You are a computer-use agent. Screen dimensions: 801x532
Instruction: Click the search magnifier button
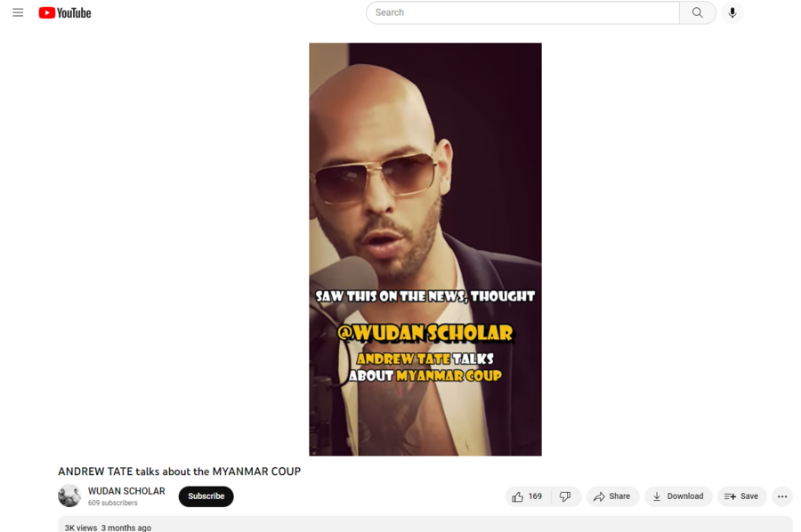tap(697, 12)
